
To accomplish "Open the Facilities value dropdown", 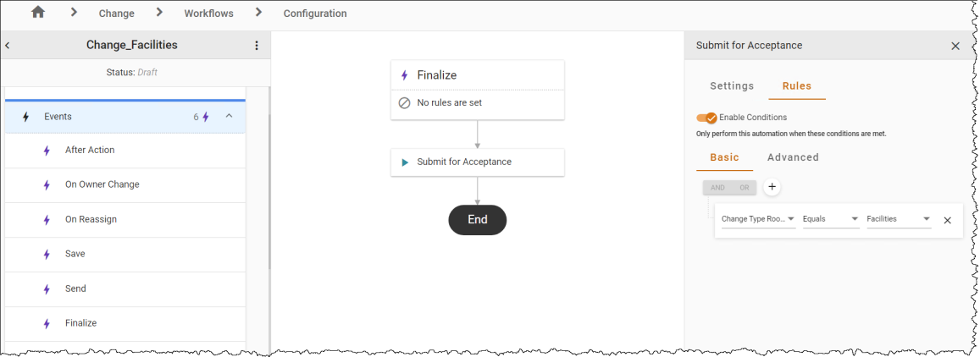I will [x=899, y=219].
